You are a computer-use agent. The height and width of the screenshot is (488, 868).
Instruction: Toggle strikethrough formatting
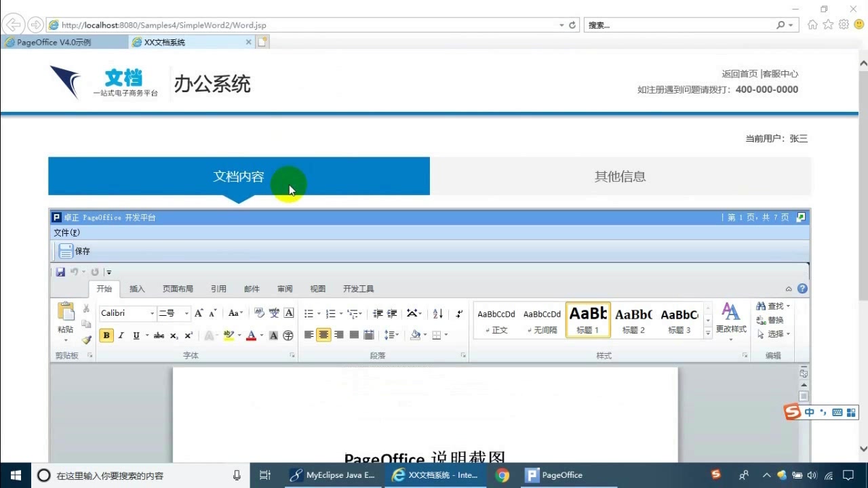pyautogui.click(x=159, y=335)
